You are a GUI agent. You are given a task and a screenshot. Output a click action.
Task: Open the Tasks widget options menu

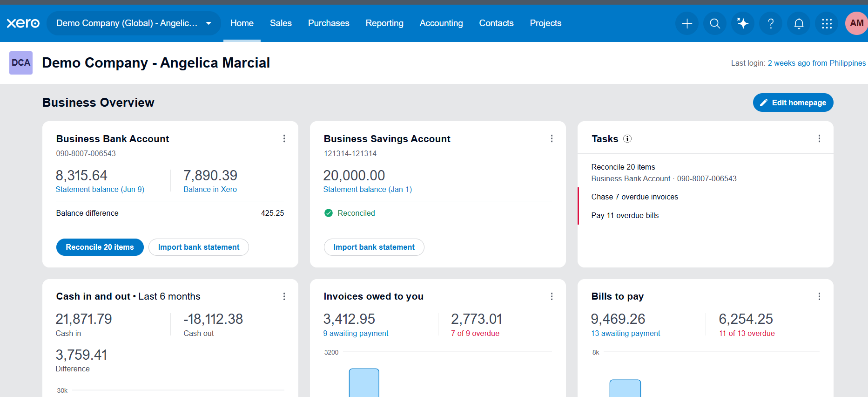(x=819, y=138)
